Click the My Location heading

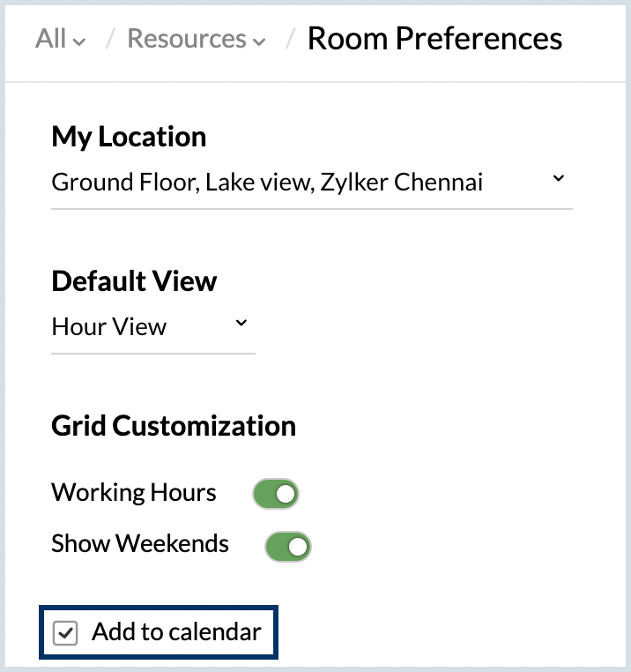(x=129, y=137)
